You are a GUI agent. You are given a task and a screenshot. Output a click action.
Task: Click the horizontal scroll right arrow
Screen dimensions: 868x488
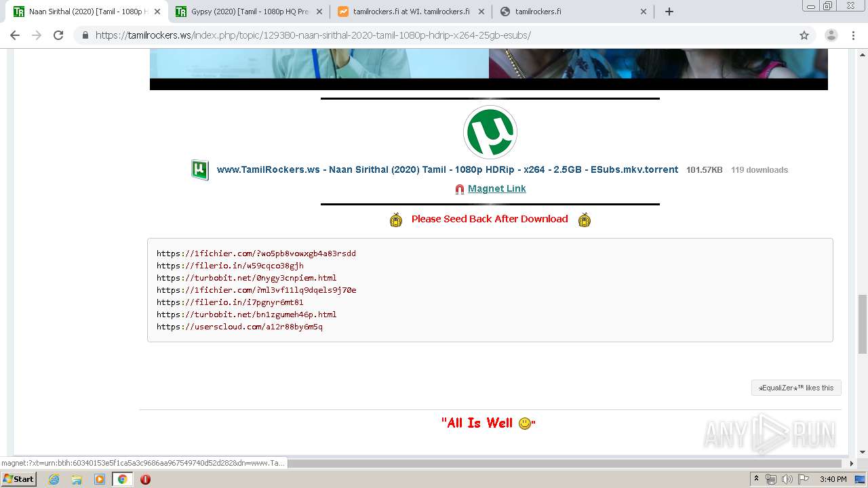(852, 464)
